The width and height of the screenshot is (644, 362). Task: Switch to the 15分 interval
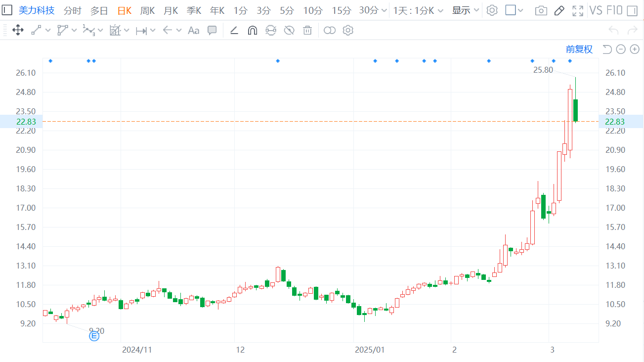341,10
